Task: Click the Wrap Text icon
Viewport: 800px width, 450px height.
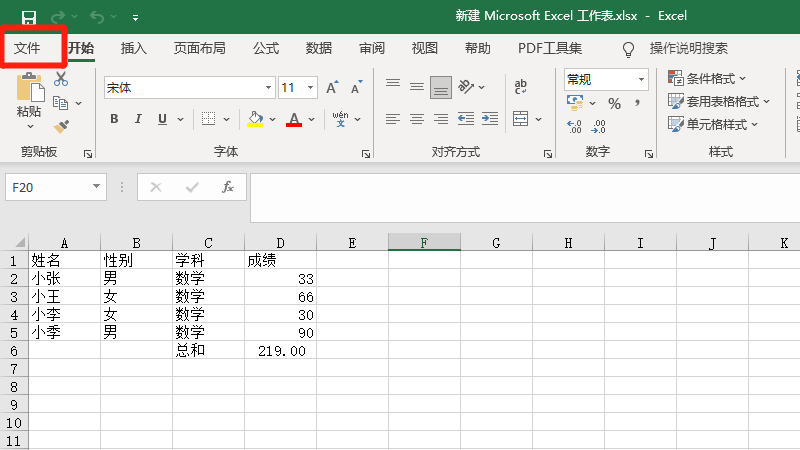Action: 521,88
